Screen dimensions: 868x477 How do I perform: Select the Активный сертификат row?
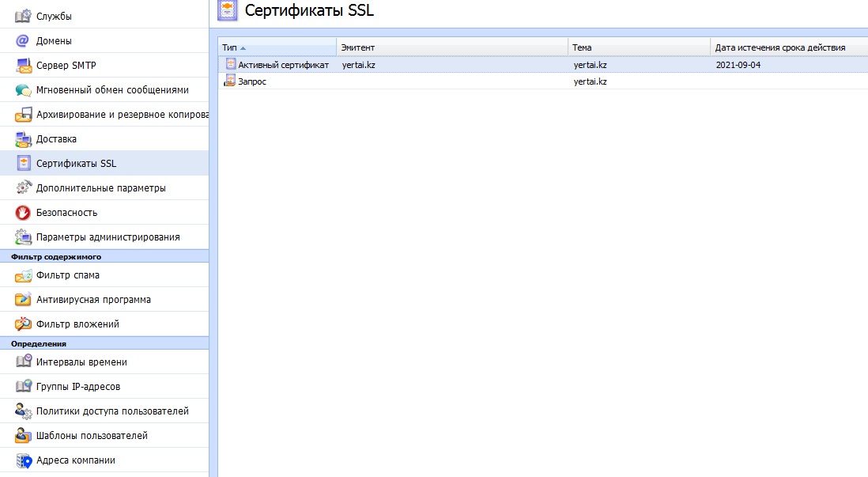coord(283,65)
